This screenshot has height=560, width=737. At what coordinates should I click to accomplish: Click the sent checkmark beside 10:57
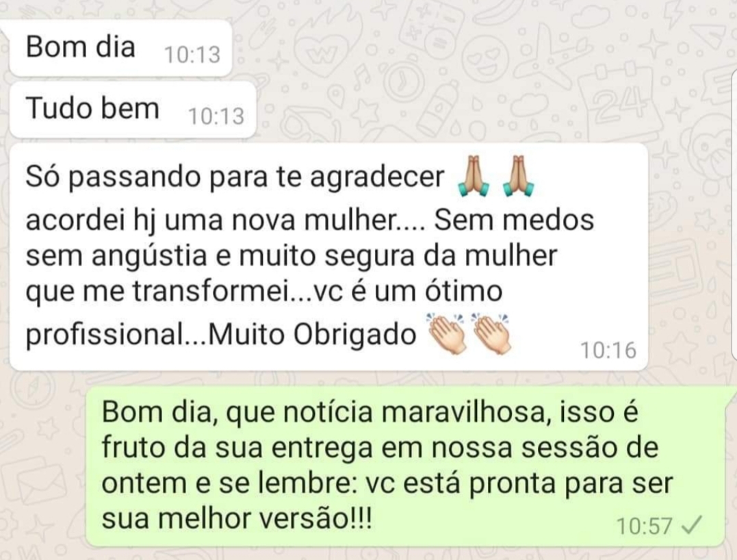click(x=692, y=525)
